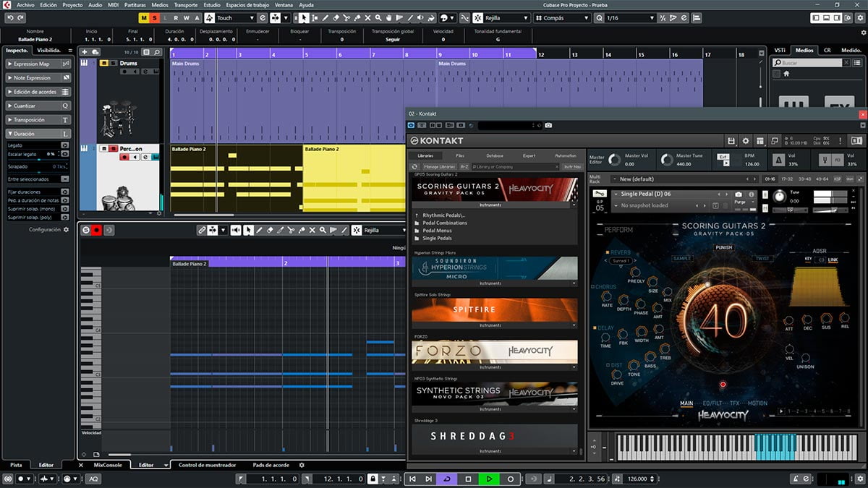Select the Glue tool in main toolbar

pos(357,17)
